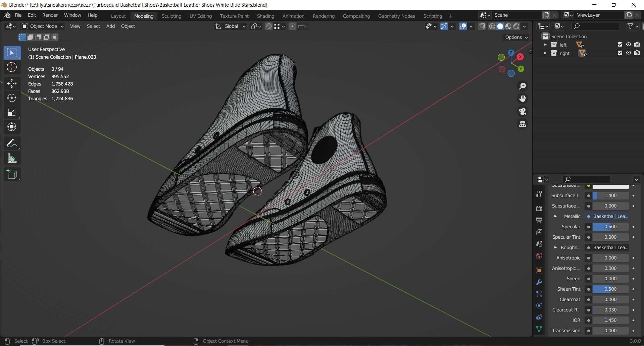Image resolution: width=644 pixels, height=346 pixels.
Task: Open the World properties tab
Action: [x=539, y=256]
